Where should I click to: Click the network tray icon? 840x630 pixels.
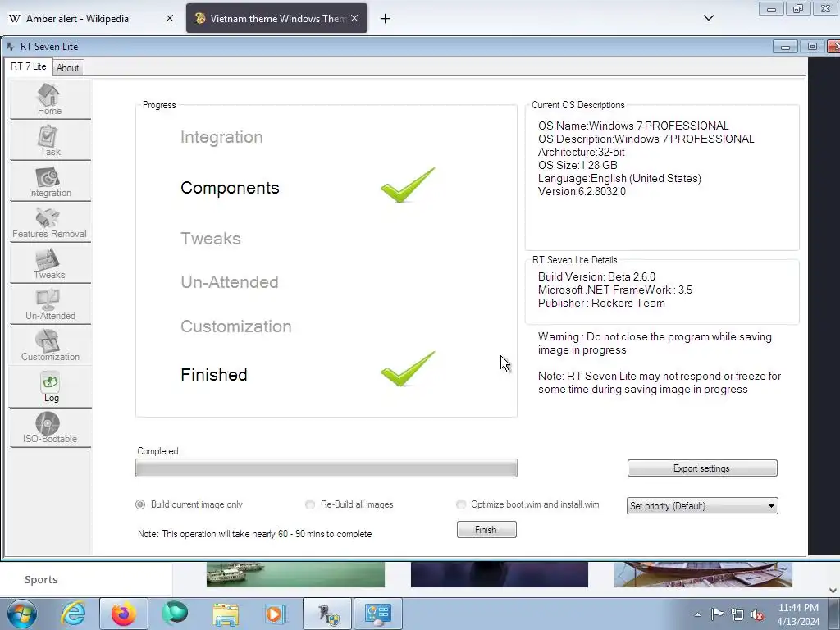click(737, 615)
